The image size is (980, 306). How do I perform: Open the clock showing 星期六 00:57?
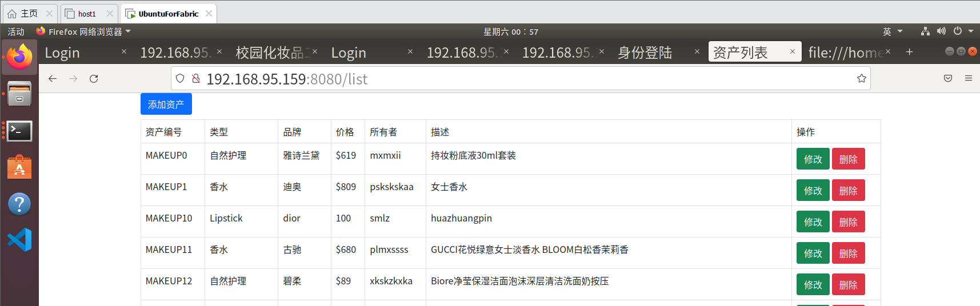(x=511, y=31)
